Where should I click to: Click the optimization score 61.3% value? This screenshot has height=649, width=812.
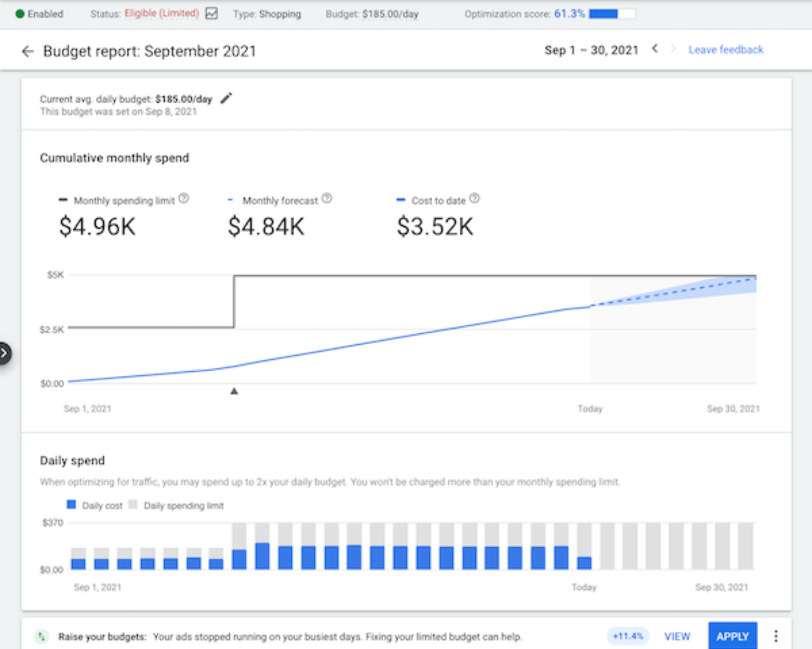pos(569,14)
